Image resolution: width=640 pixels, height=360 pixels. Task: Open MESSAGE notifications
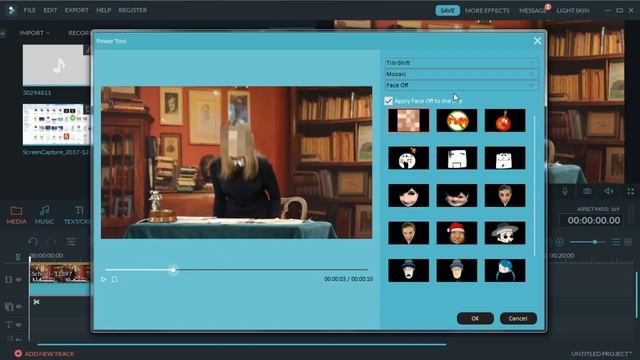(x=533, y=11)
